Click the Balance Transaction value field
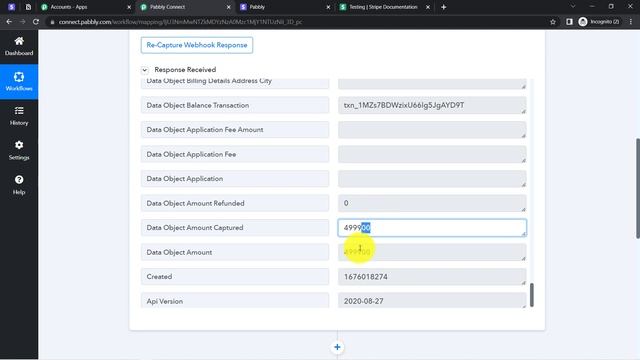The image size is (640, 360). pos(432,105)
